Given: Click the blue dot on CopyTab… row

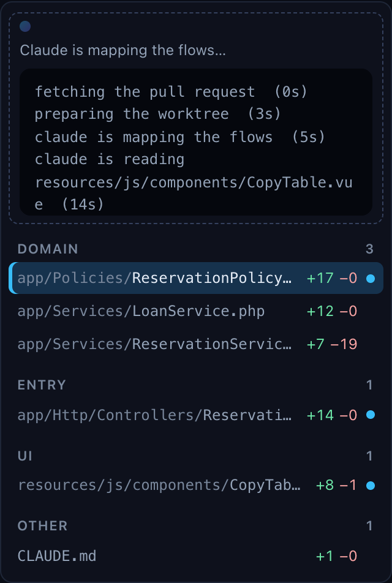Looking at the screenshot, I should 371,486.
